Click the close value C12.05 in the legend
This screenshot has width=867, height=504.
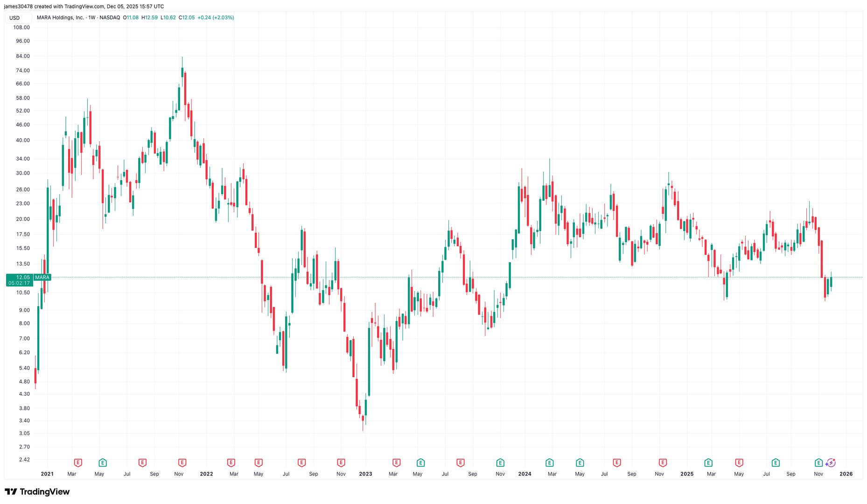point(186,17)
